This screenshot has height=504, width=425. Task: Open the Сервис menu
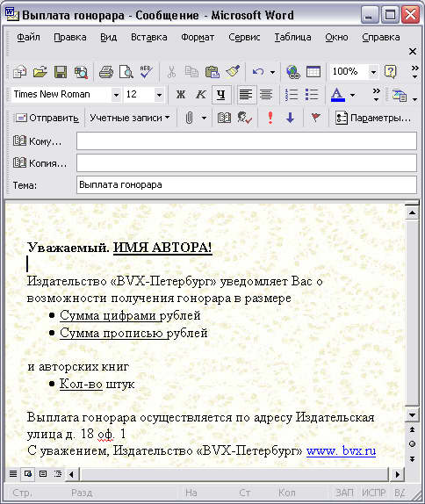244,37
